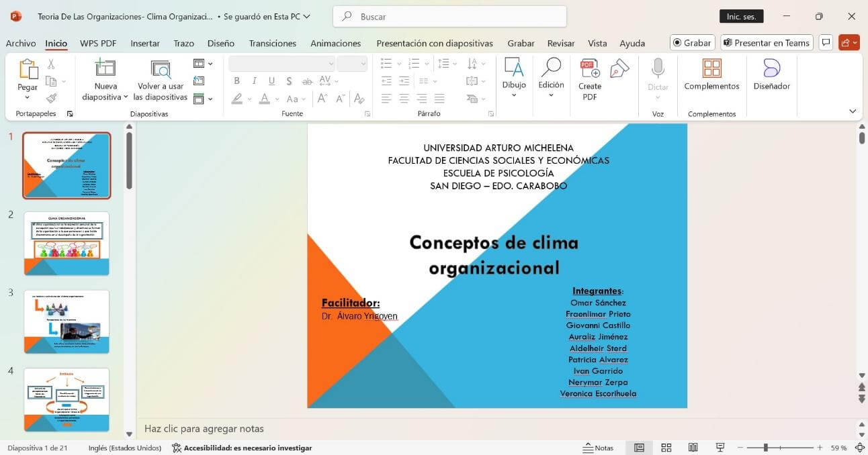Click the Inic. ses. sign-in button
Screen dimensions: 868x455
(x=741, y=16)
